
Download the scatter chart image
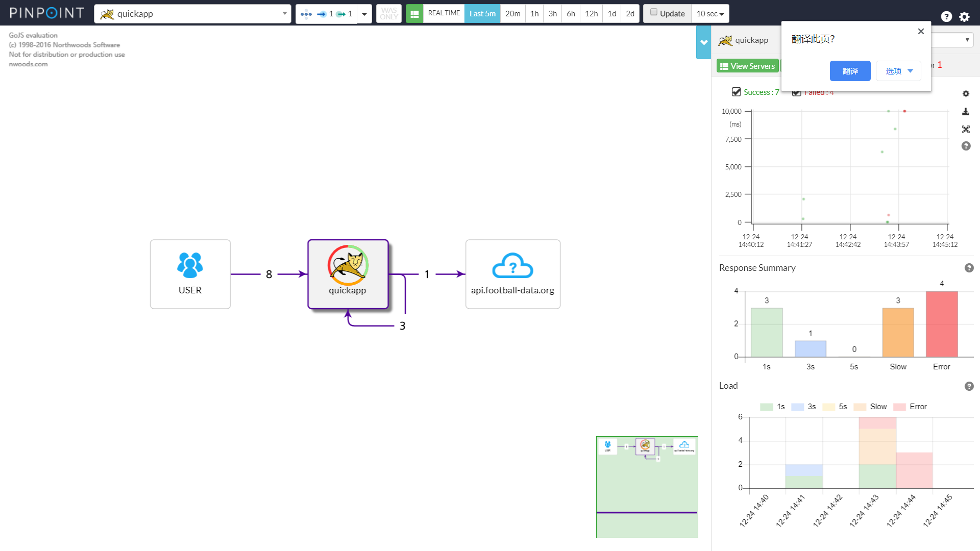coord(966,111)
